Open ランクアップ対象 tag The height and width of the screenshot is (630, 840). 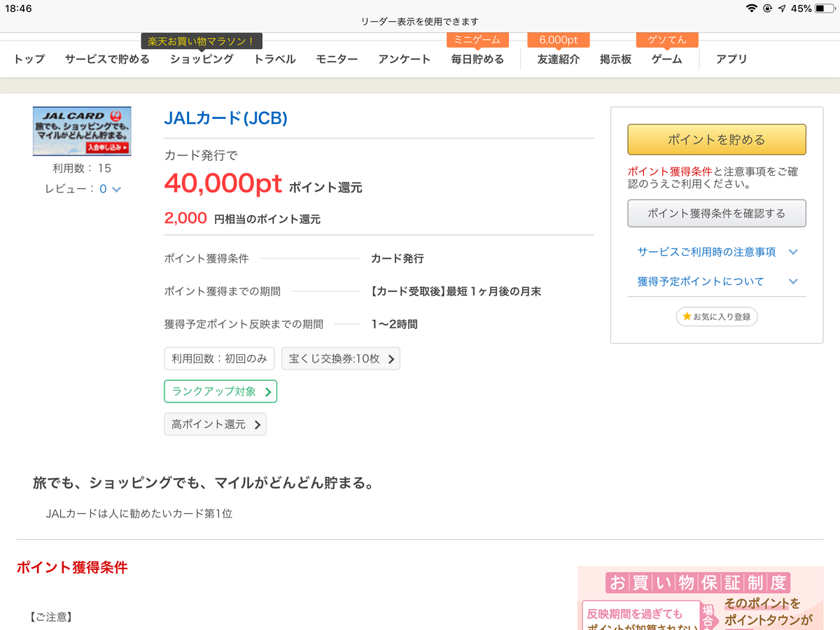click(220, 391)
